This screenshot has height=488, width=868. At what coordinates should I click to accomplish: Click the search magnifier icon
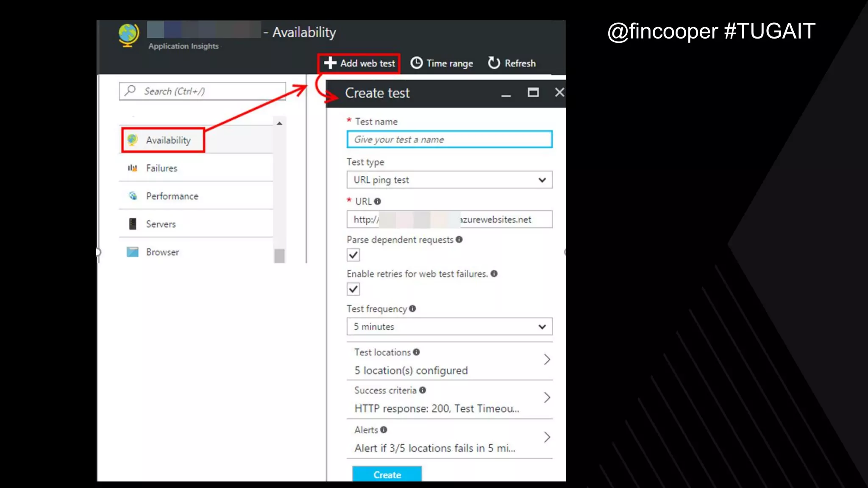131,90
